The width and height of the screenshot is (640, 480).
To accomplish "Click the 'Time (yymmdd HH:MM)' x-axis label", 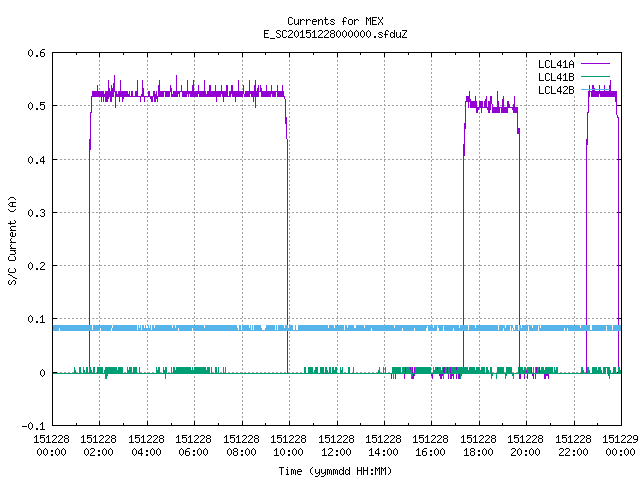I will 335,471.
